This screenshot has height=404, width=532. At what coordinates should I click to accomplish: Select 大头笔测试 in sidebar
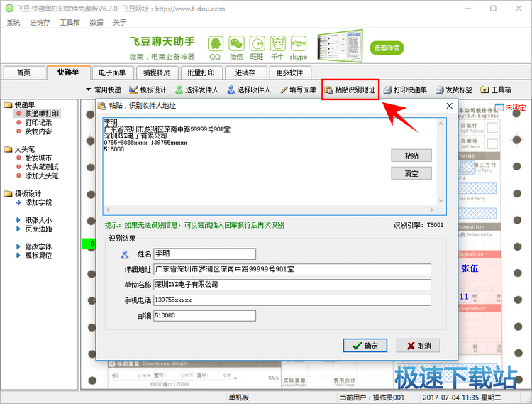tap(42, 167)
